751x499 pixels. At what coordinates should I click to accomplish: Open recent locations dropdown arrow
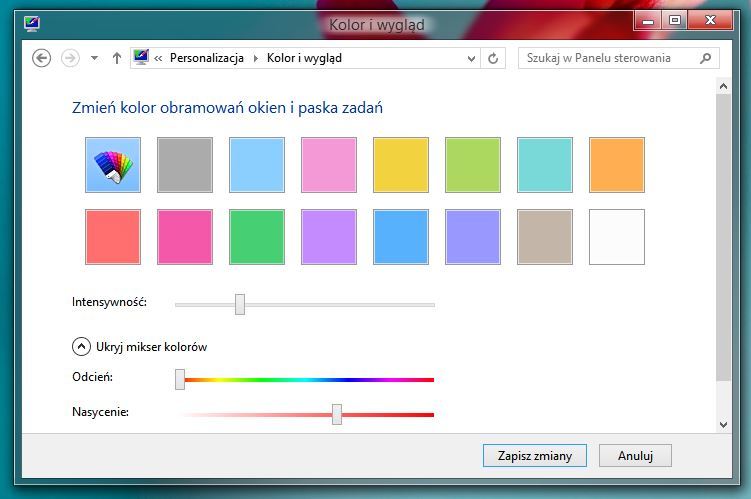pyautogui.click(x=94, y=58)
